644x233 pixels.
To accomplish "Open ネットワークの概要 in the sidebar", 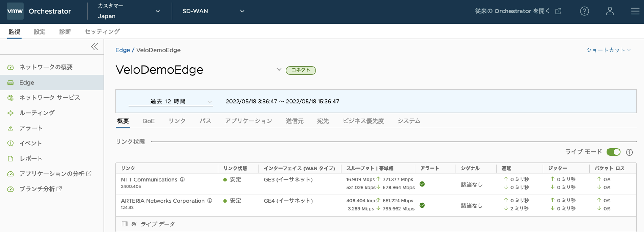I will click(x=46, y=67).
